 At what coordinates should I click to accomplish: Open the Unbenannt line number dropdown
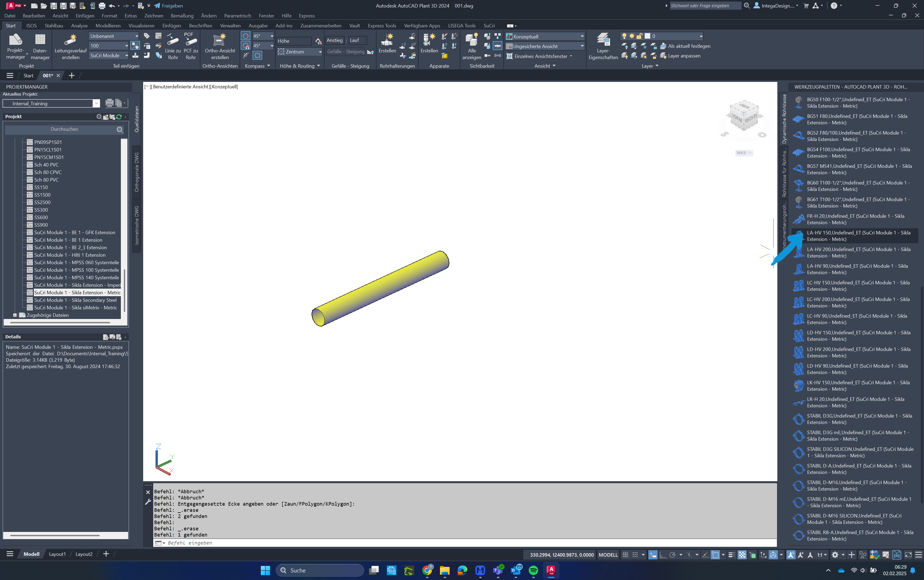[114, 36]
